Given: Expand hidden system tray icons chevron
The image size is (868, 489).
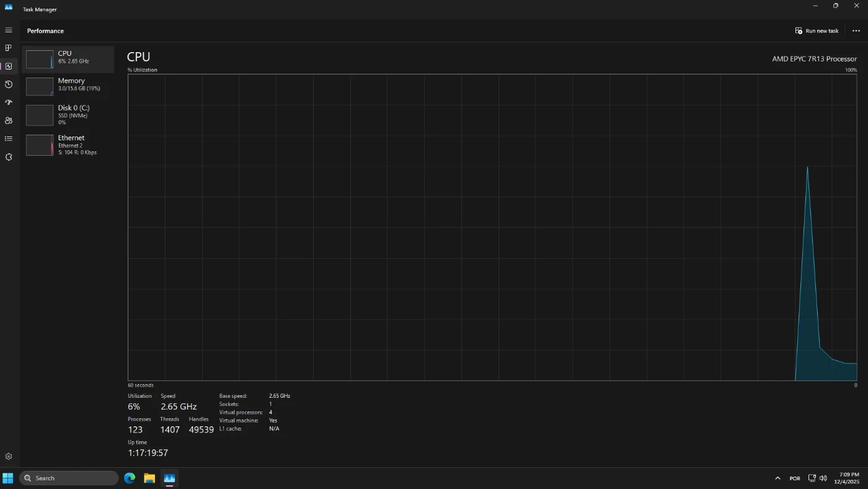Looking at the screenshot, I should (777, 478).
